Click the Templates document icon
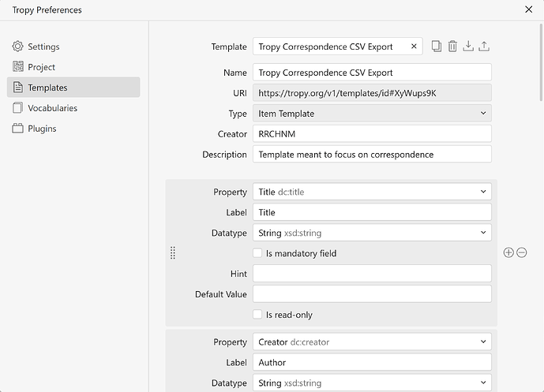 click(x=17, y=87)
